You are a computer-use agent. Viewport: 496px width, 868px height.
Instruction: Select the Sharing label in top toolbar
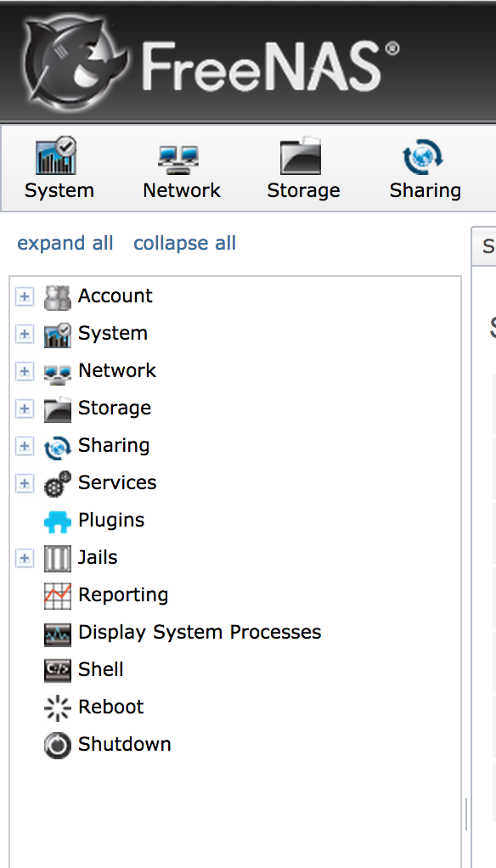click(426, 190)
